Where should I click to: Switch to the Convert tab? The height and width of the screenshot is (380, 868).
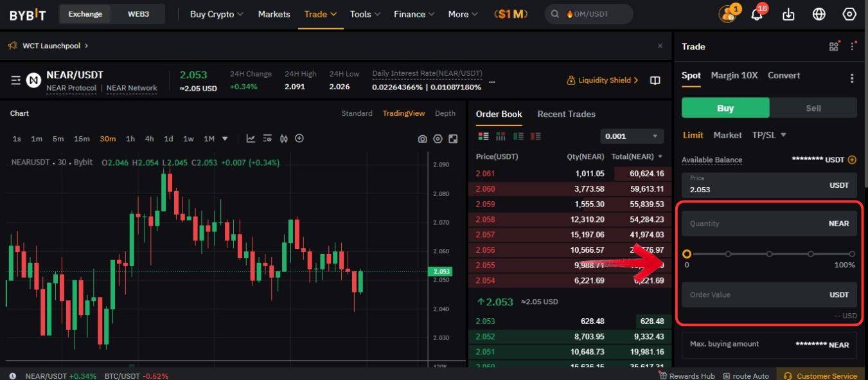pos(784,76)
